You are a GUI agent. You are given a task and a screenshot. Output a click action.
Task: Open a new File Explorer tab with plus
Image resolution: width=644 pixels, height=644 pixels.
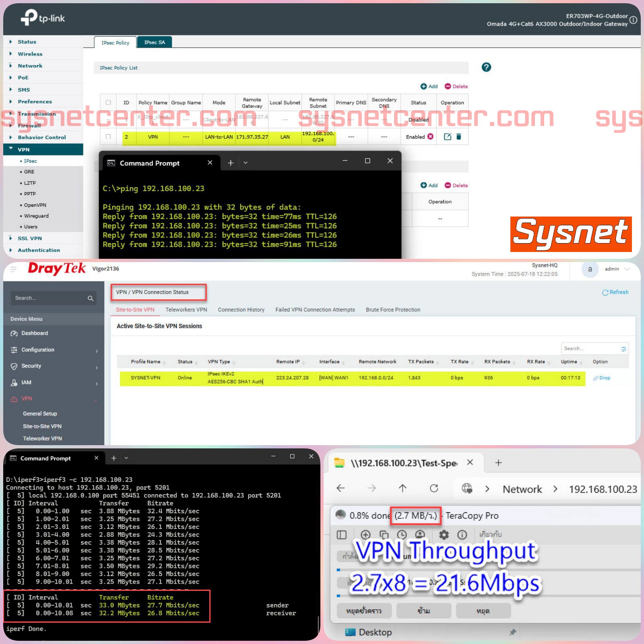(498, 463)
